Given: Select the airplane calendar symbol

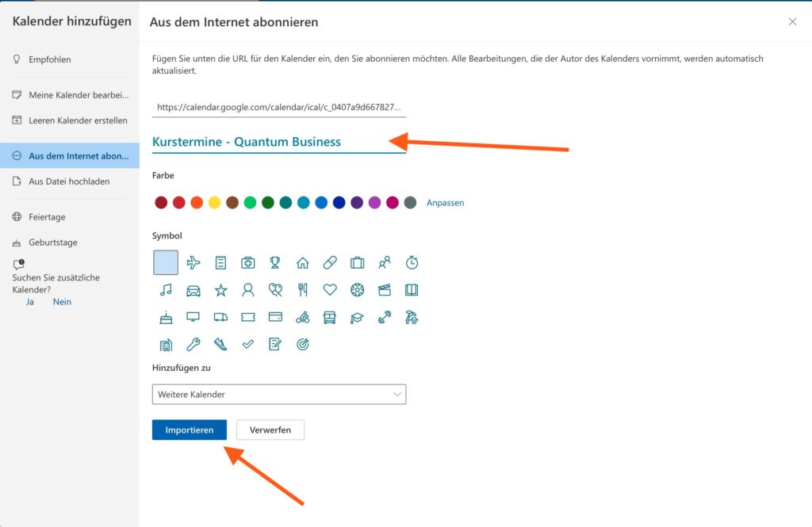Looking at the screenshot, I should coord(193,262).
